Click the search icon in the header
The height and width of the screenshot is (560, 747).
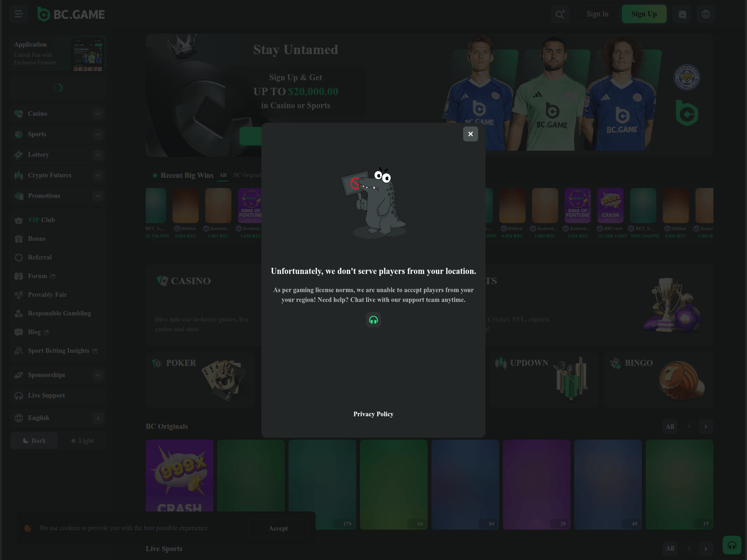560,14
